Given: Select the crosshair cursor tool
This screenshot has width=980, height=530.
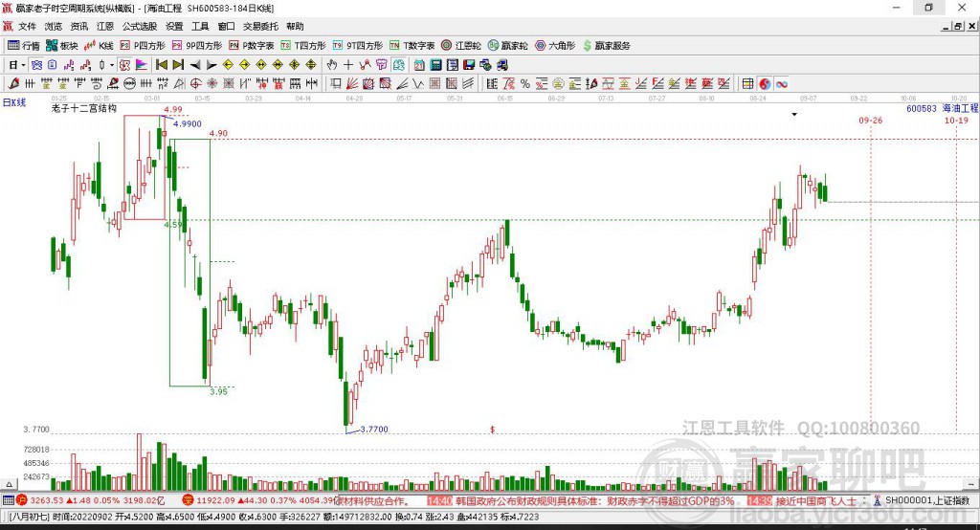Looking at the screenshot, I should (x=348, y=65).
